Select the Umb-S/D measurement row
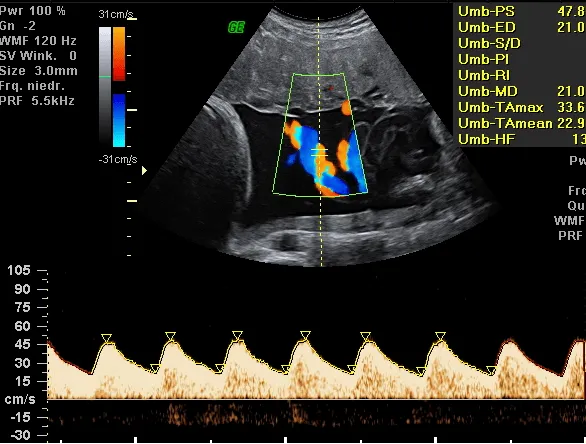The height and width of the screenshot is (444, 586). 521,43
